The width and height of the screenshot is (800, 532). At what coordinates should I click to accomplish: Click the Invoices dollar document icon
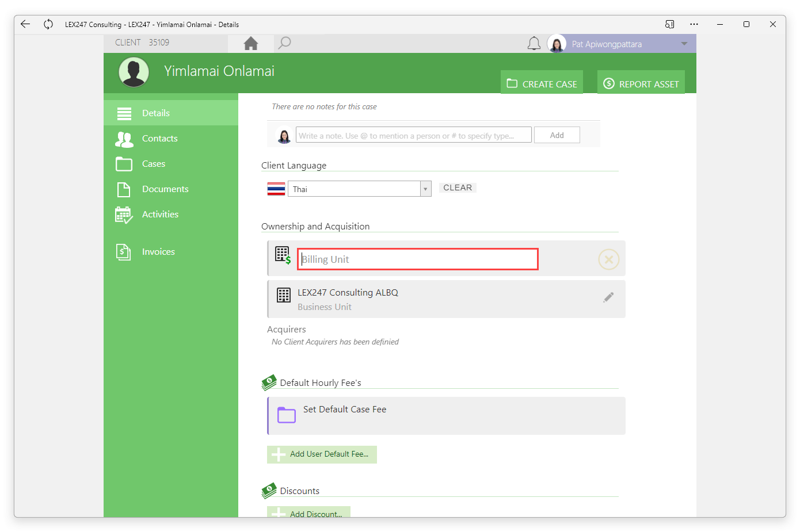click(x=123, y=252)
